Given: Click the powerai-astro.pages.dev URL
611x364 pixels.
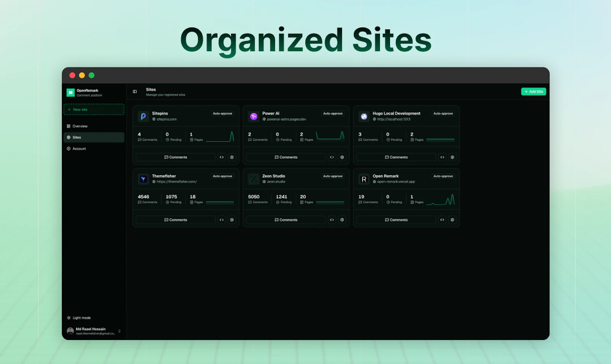Looking at the screenshot, I should [286, 119].
